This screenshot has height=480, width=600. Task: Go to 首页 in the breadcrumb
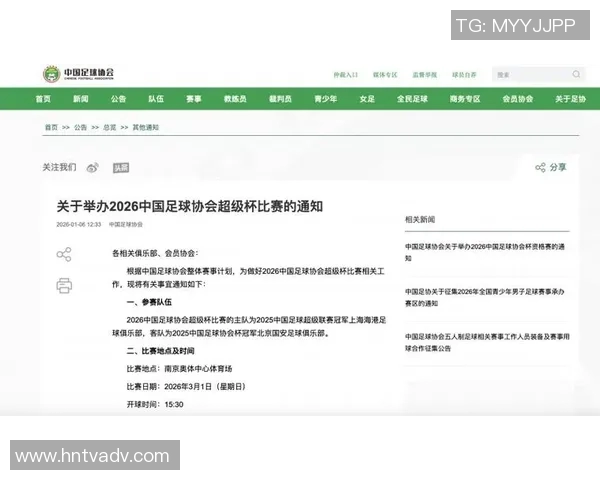click(51, 127)
